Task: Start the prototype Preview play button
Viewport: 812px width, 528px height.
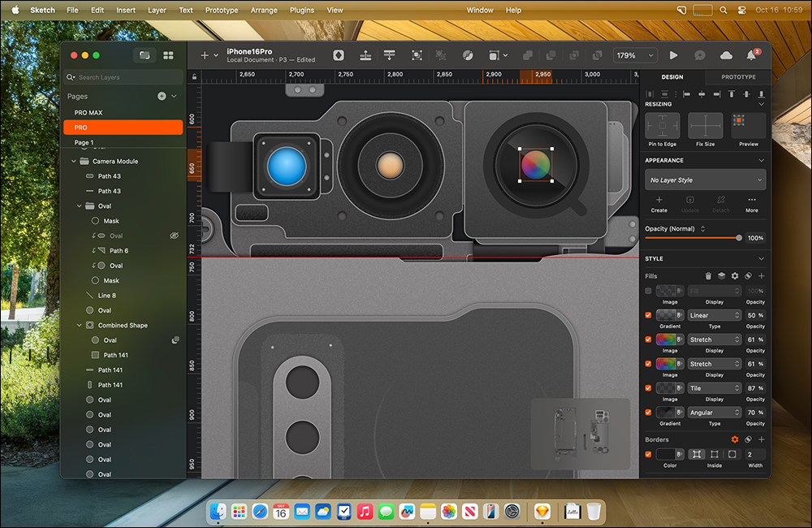Action: tap(673, 55)
